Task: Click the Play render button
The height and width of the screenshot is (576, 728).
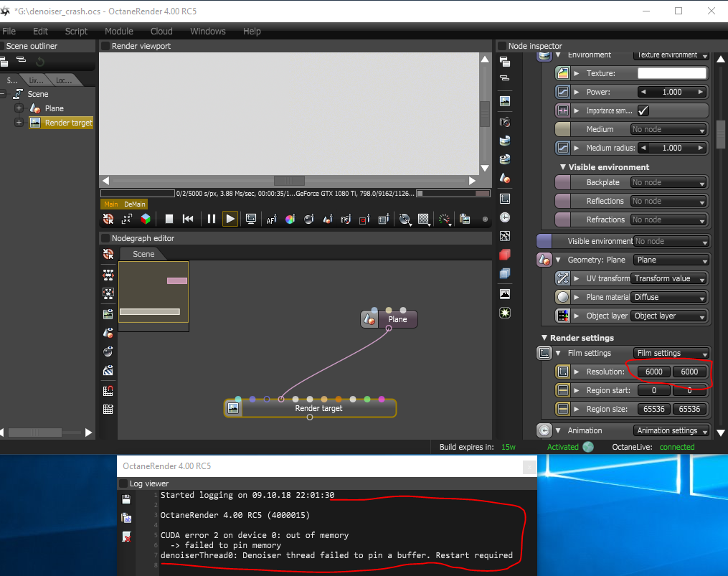Action: [x=230, y=219]
